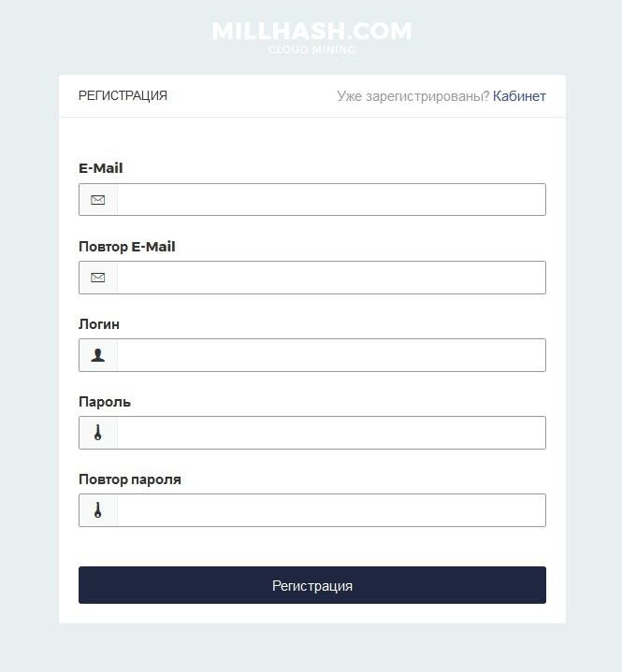The height and width of the screenshot is (672, 622).
Task: Focus the Логин input field
Action: pos(331,355)
